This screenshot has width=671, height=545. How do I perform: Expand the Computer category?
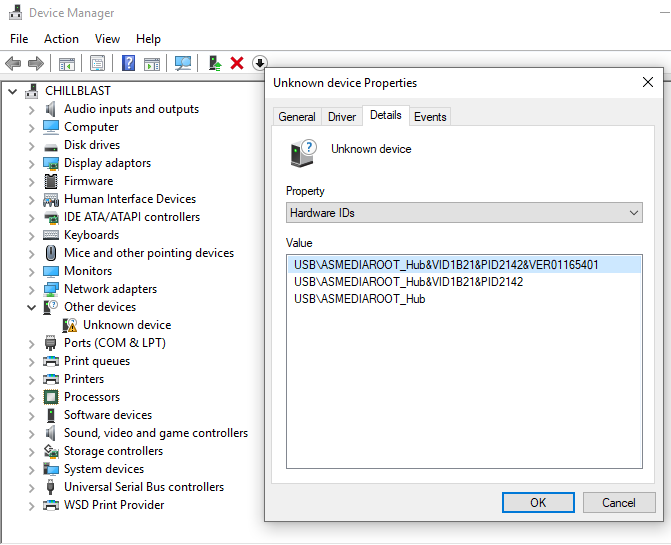31,127
